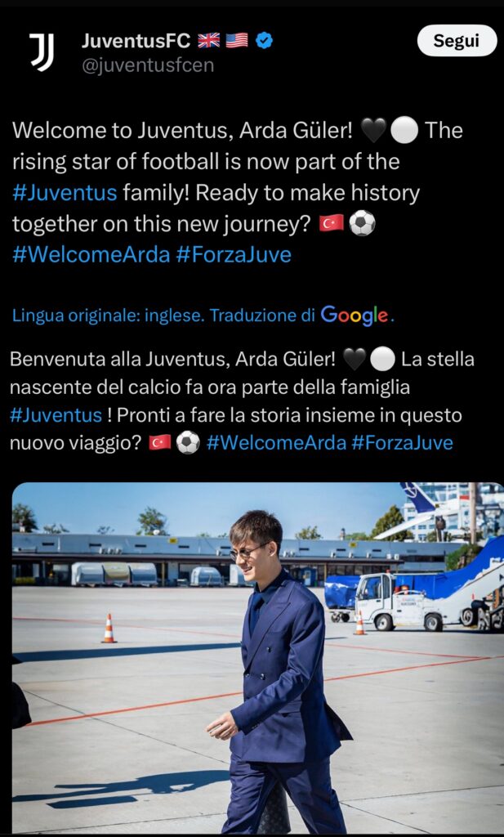The width and height of the screenshot is (504, 837).
Task: Open the airport photo attached to tweet
Action: (257, 658)
